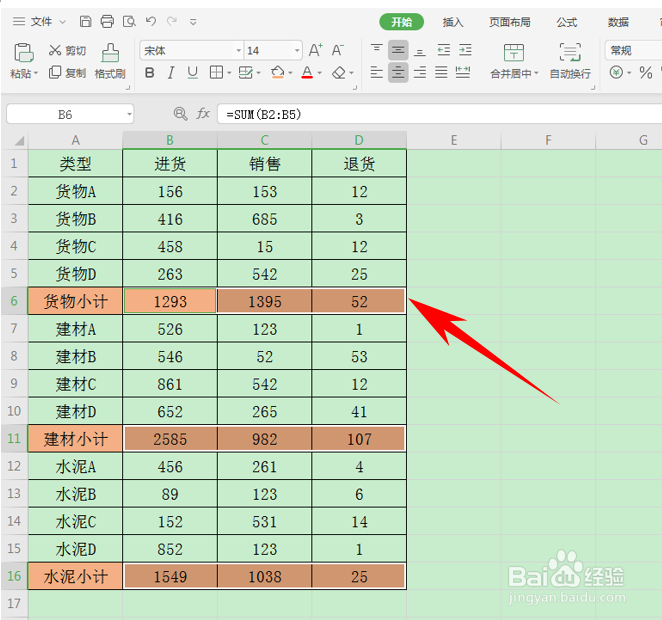
Task: Click the eraser clear icon
Action: tap(339, 73)
